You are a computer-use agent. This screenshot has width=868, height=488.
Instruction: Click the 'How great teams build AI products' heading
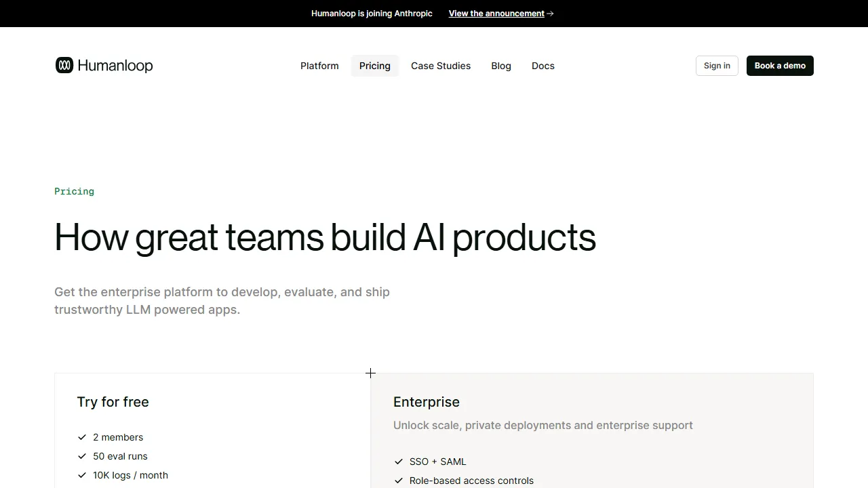tap(325, 237)
